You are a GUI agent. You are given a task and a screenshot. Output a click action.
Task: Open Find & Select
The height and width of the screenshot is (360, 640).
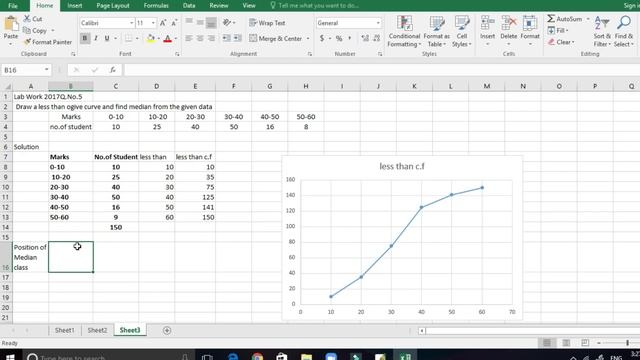coord(624,32)
